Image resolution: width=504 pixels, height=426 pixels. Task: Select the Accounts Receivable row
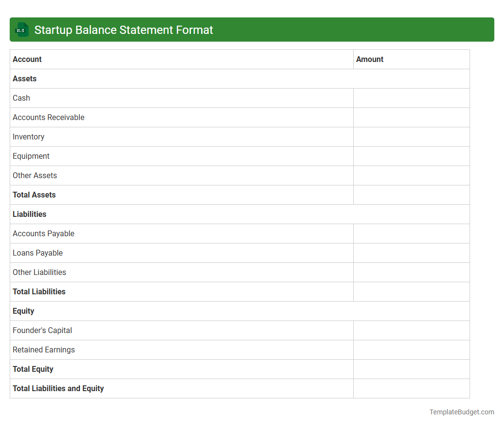[x=48, y=117]
